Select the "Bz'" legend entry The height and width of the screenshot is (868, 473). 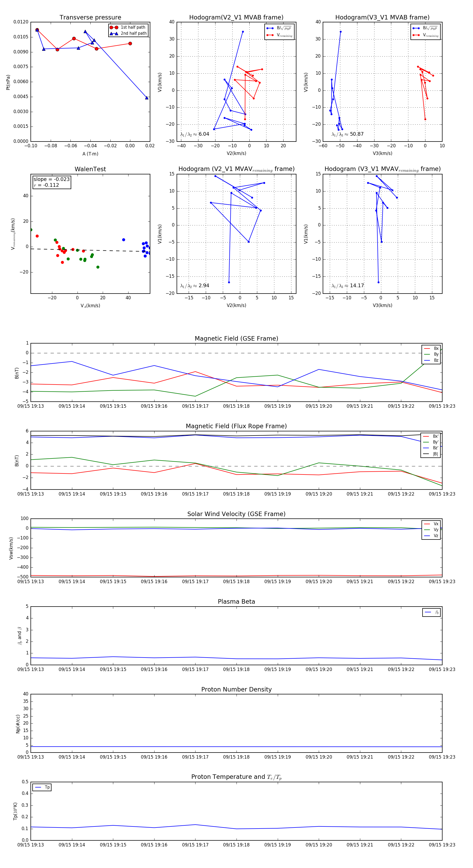click(431, 448)
